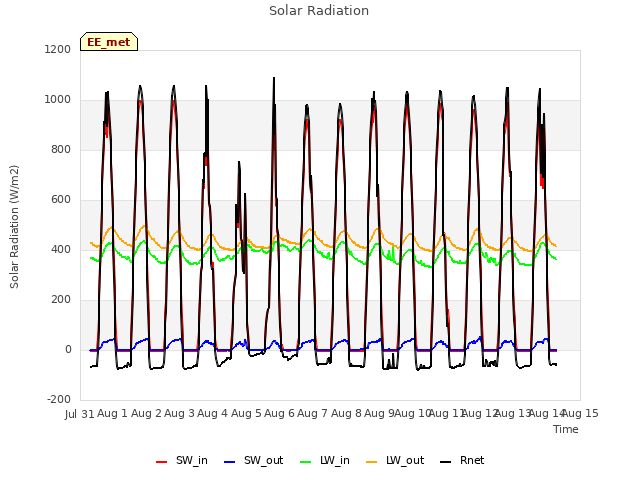Click the Time axis label
The image size is (640, 480).
coord(566,429)
